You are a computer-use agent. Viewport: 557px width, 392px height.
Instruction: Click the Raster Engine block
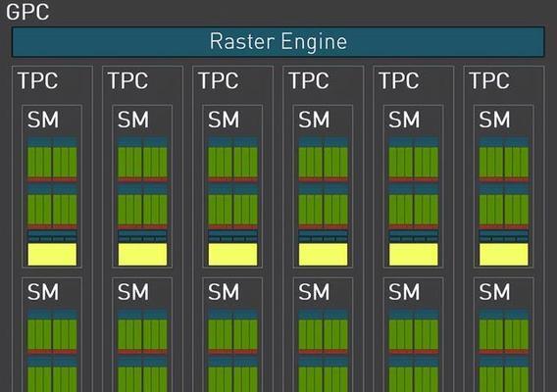tap(278, 41)
